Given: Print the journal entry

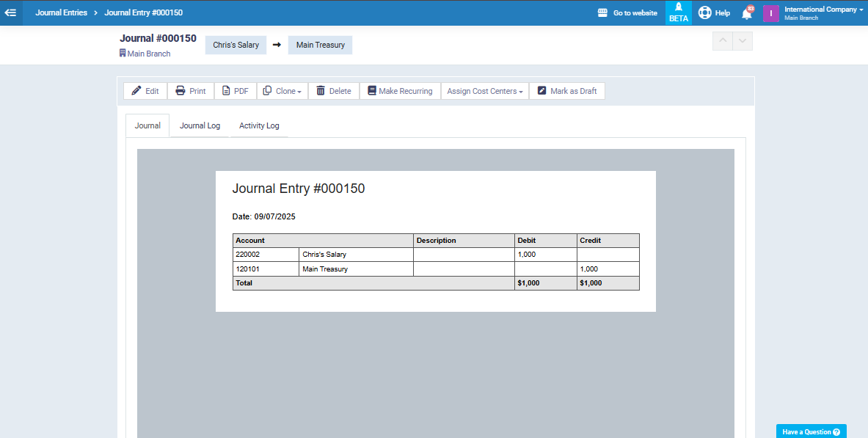Looking at the screenshot, I should (190, 91).
